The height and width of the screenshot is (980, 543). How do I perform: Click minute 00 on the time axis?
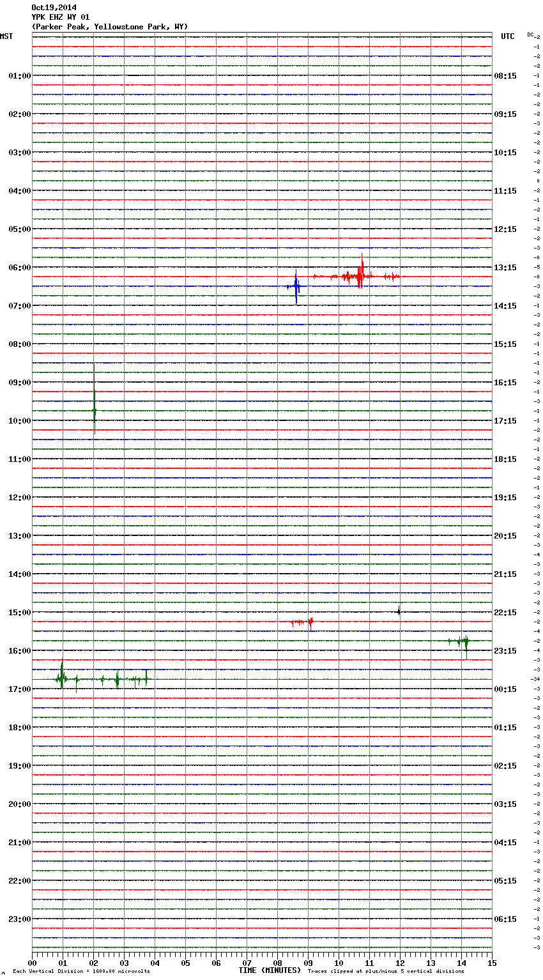[x=32, y=963]
